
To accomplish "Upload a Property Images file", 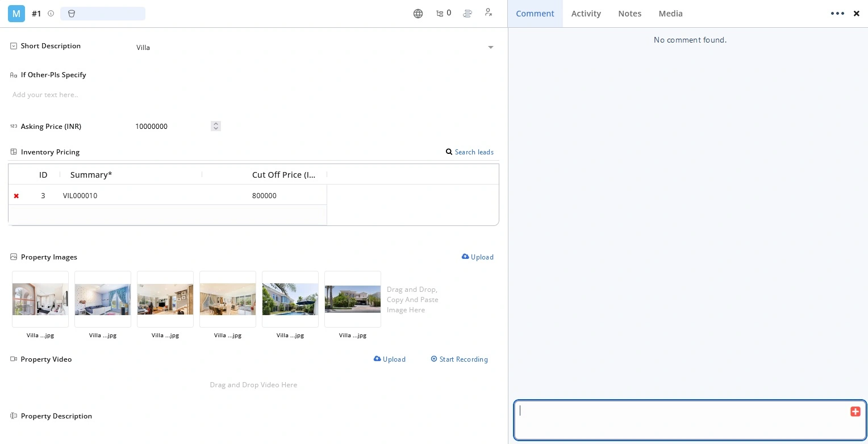I will click(x=478, y=257).
